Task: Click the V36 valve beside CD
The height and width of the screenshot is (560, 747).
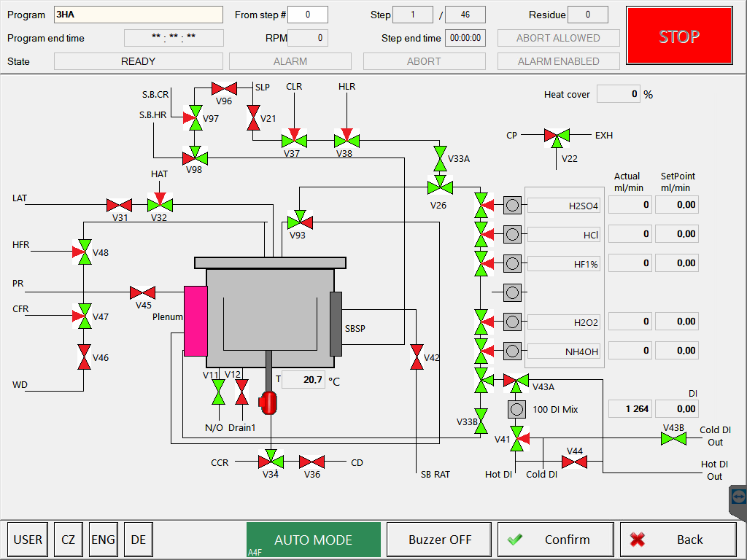Action: [311, 462]
